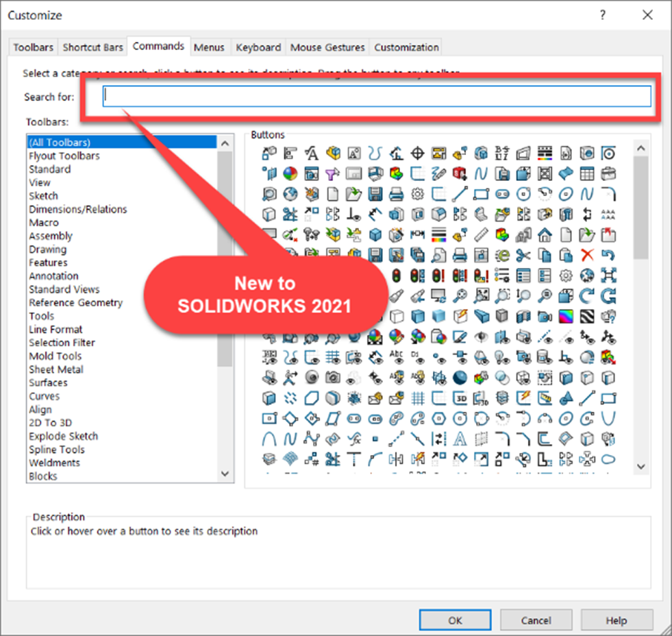The height and width of the screenshot is (636, 672).
Task: Pick the scissors cut icon
Action: coord(523,255)
